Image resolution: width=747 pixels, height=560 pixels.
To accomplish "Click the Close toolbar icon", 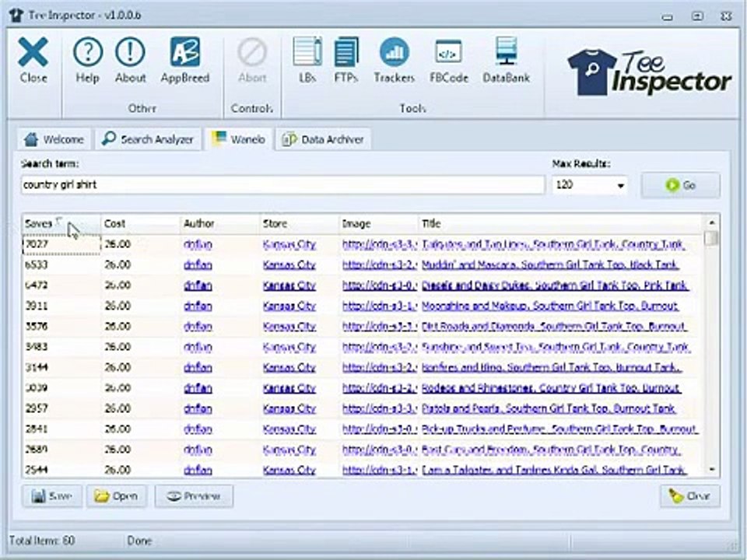I will (x=33, y=61).
